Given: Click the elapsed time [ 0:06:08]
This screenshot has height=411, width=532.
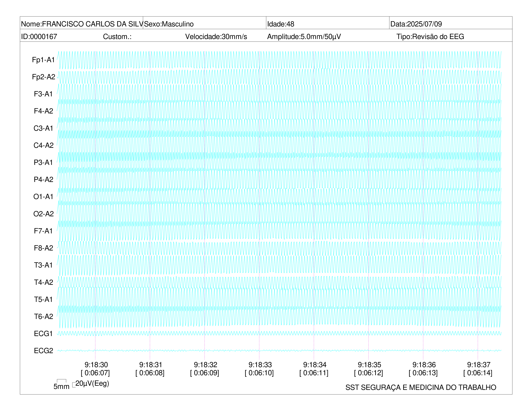Looking at the screenshot, I should click(x=150, y=373).
